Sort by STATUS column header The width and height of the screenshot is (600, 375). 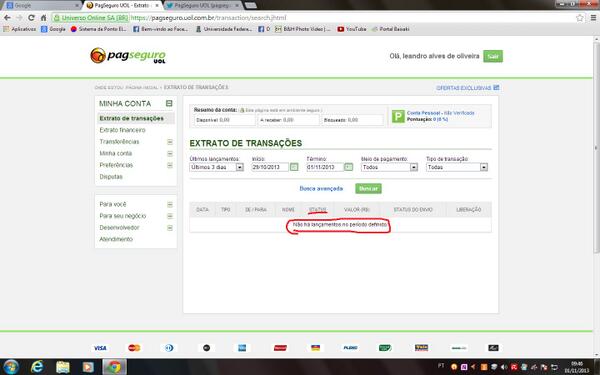(317, 210)
